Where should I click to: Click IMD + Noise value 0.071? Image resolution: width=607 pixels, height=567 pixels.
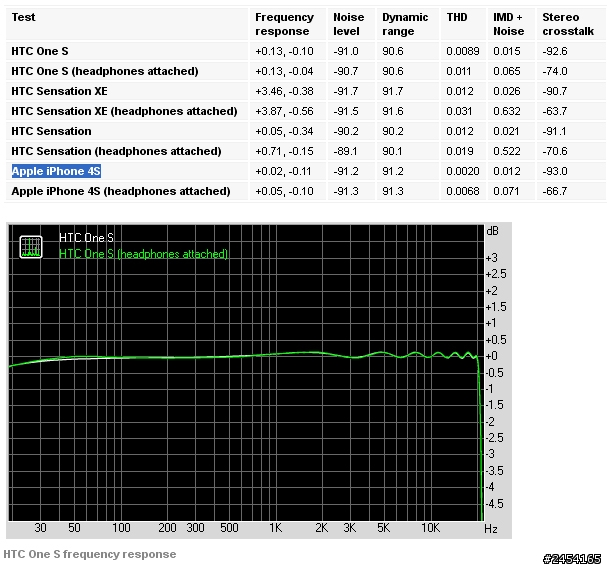(x=507, y=191)
